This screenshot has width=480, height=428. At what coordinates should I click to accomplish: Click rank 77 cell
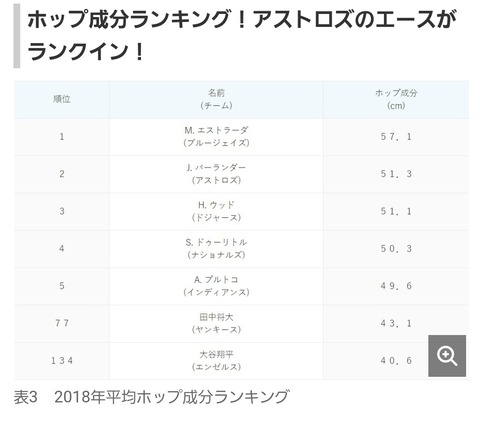(62, 323)
